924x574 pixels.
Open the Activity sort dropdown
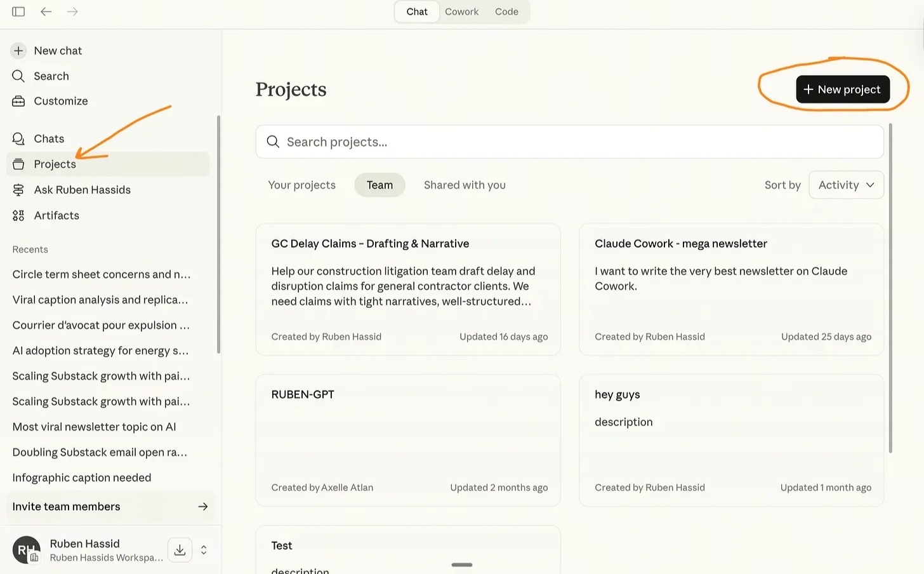(x=846, y=185)
